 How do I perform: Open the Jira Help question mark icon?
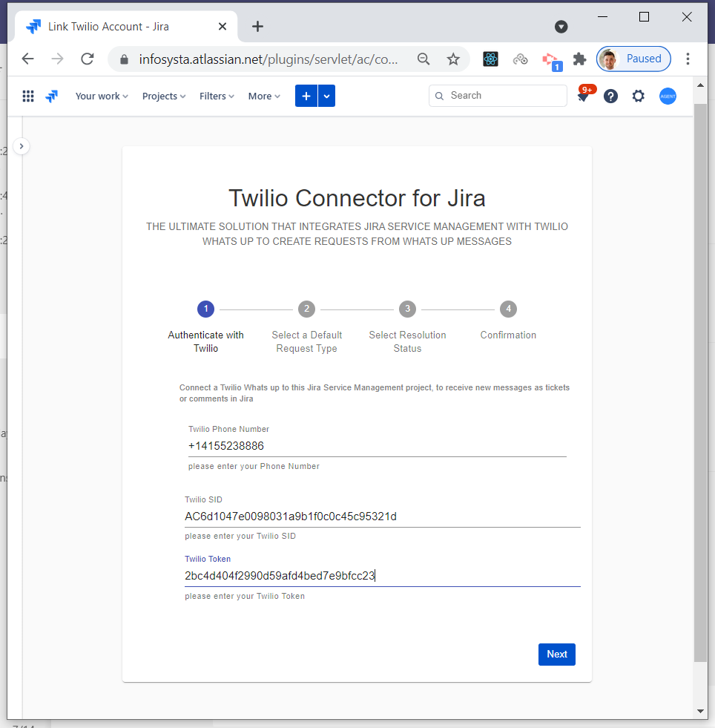pyautogui.click(x=610, y=96)
